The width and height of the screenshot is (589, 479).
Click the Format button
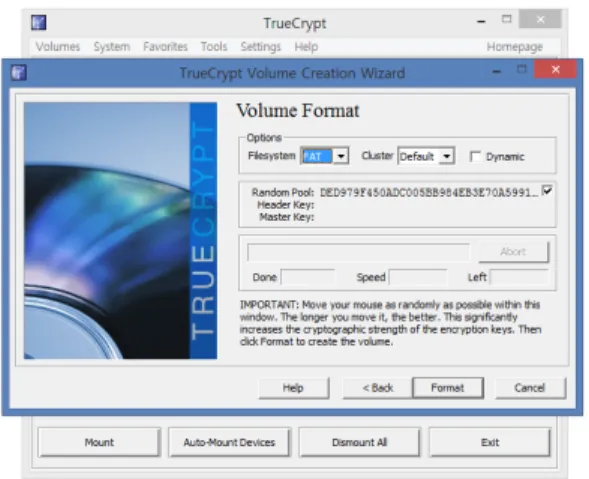448,388
